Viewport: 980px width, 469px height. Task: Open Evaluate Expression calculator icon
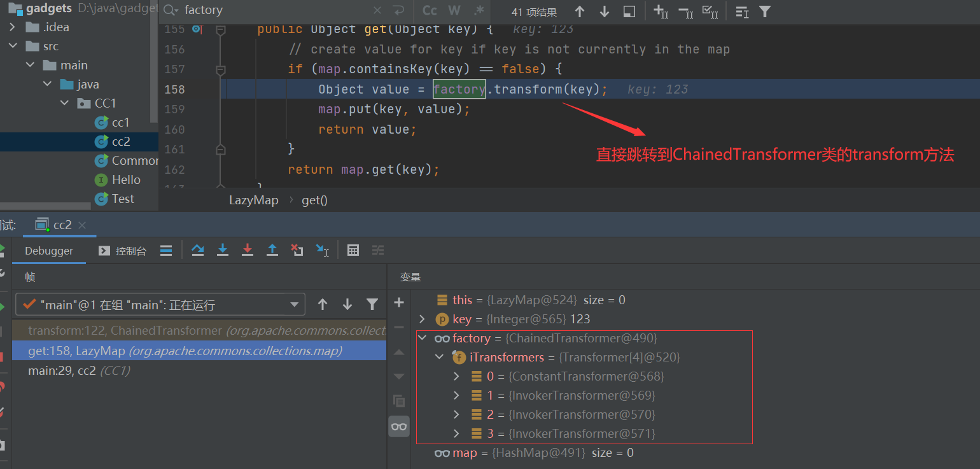[x=353, y=250]
